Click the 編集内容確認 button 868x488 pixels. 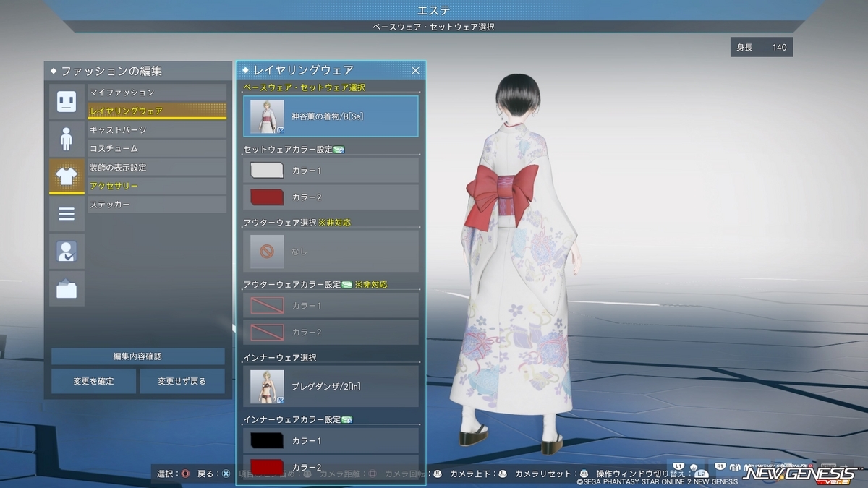[x=137, y=356]
